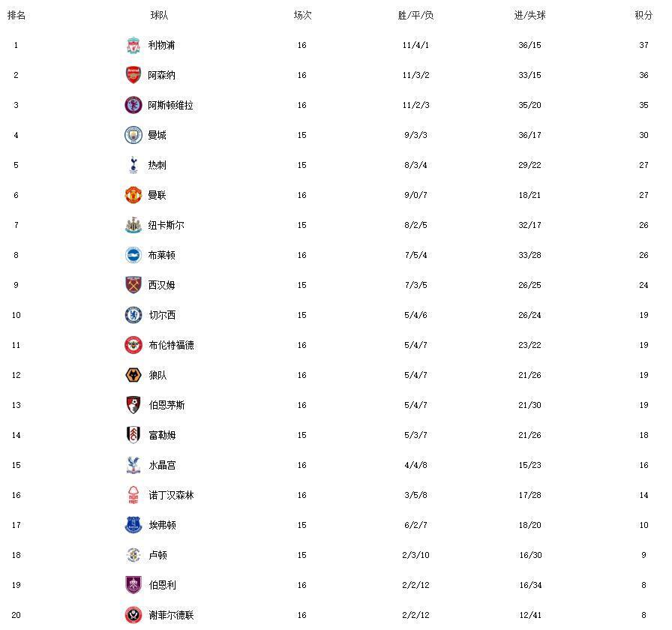672x630 pixels.
Task: Sort by the 积分 column header
Action: (x=643, y=16)
